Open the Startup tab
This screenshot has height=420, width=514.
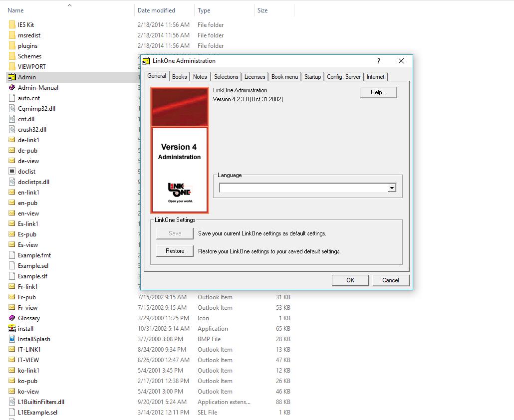click(x=313, y=77)
